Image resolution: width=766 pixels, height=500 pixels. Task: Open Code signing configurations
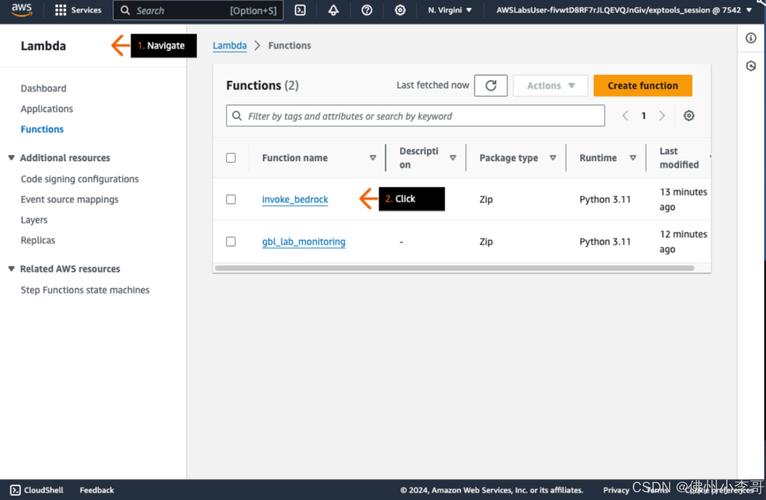click(80, 179)
